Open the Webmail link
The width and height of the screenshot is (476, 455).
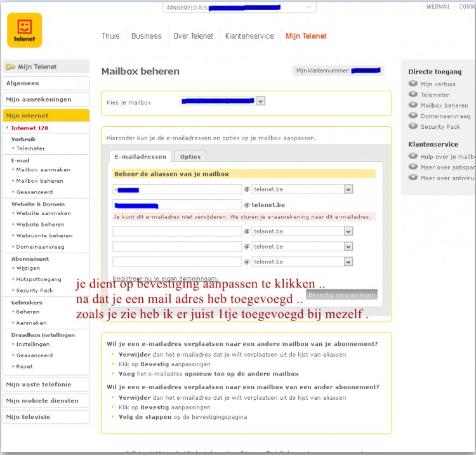click(x=438, y=7)
